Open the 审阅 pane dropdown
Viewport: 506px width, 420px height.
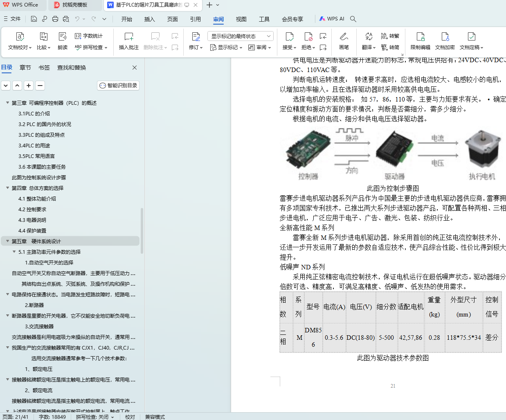click(260, 47)
